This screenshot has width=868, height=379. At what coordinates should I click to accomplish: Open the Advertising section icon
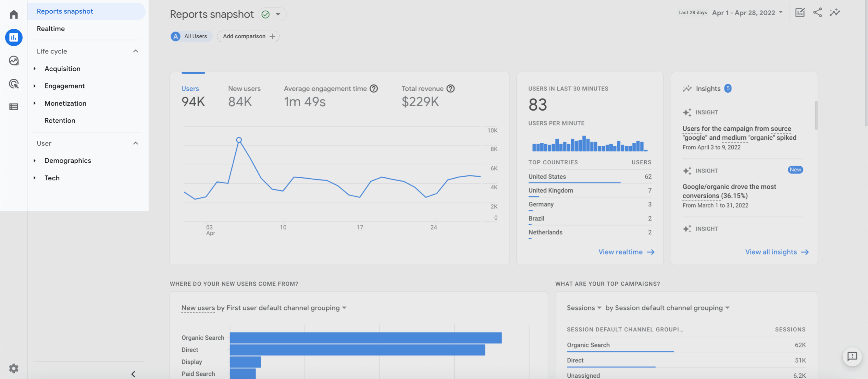coord(14,84)
